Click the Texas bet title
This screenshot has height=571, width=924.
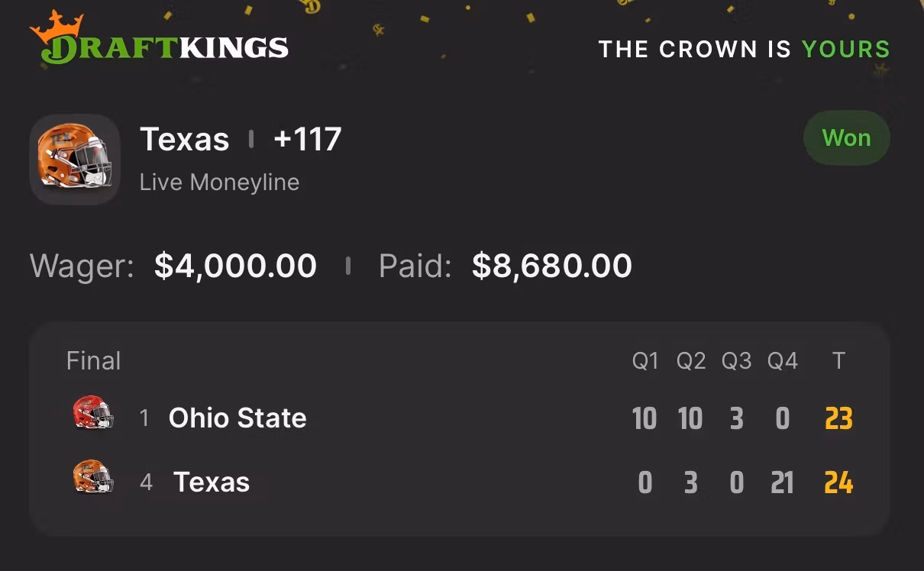(x=185, y=139)
